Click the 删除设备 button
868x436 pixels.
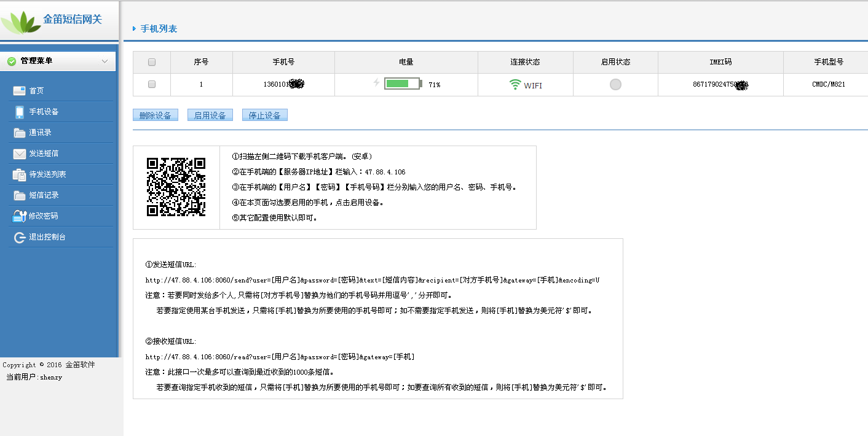point(155,115)
